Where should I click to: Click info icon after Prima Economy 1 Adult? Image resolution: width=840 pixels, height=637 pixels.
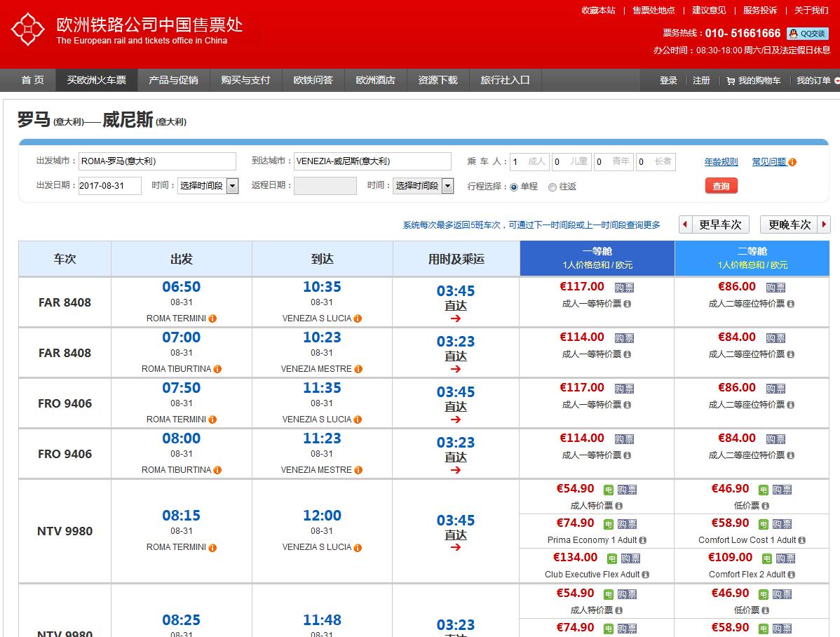(x=643, y=540)
